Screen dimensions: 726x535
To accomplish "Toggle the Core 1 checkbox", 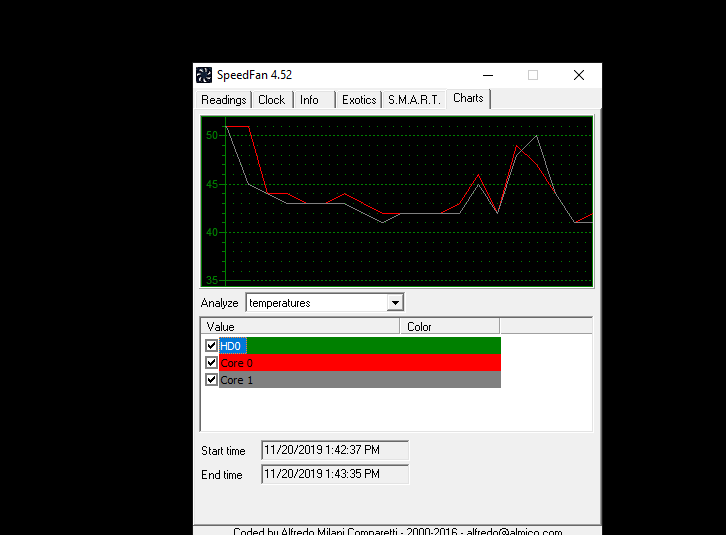I will point(211,380).
